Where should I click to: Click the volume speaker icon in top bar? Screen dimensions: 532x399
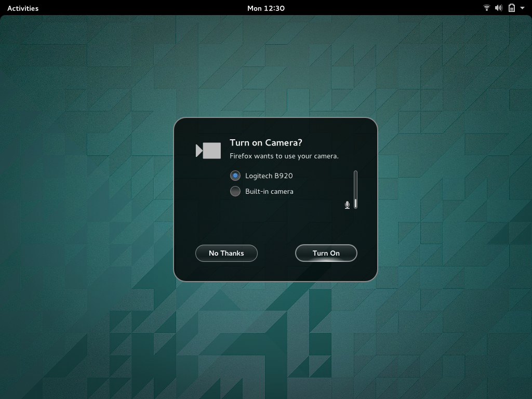(498, 8)
